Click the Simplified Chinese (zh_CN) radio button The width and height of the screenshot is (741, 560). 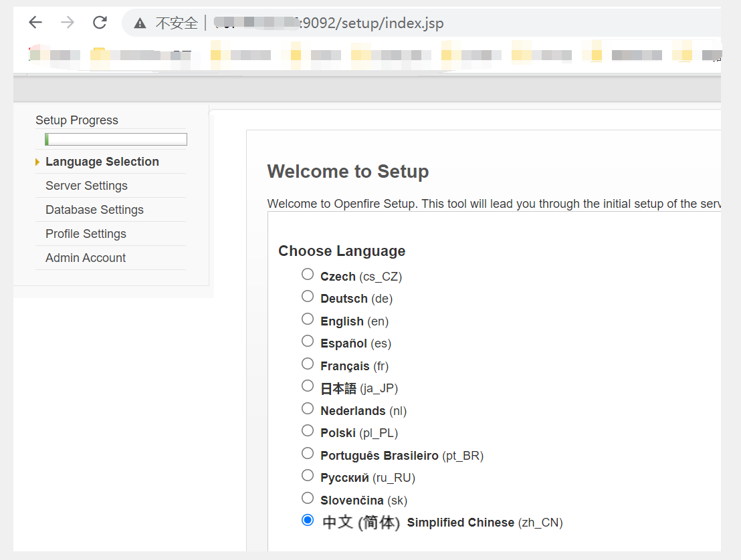308,521
